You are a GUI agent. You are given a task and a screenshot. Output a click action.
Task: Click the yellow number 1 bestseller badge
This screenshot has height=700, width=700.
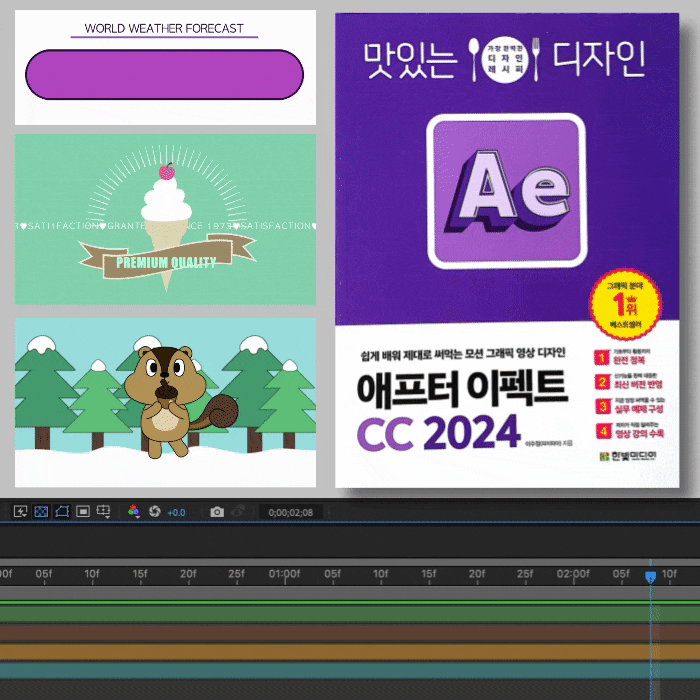coord(625,304)
